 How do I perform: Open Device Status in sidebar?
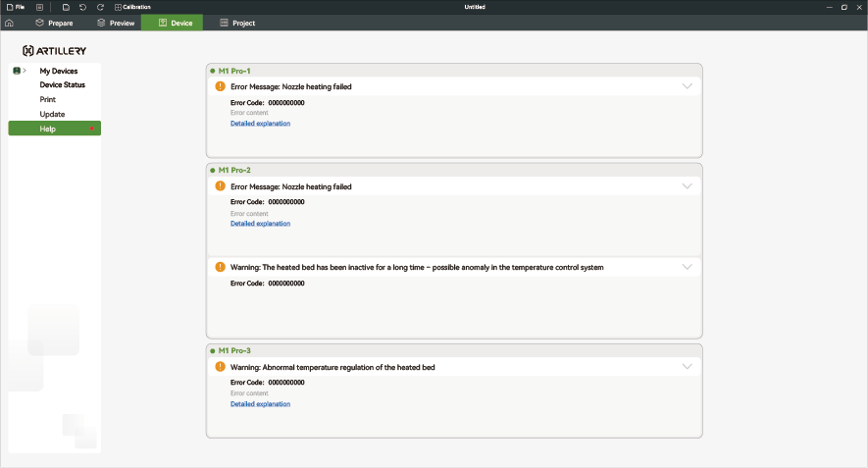(63, 84)
